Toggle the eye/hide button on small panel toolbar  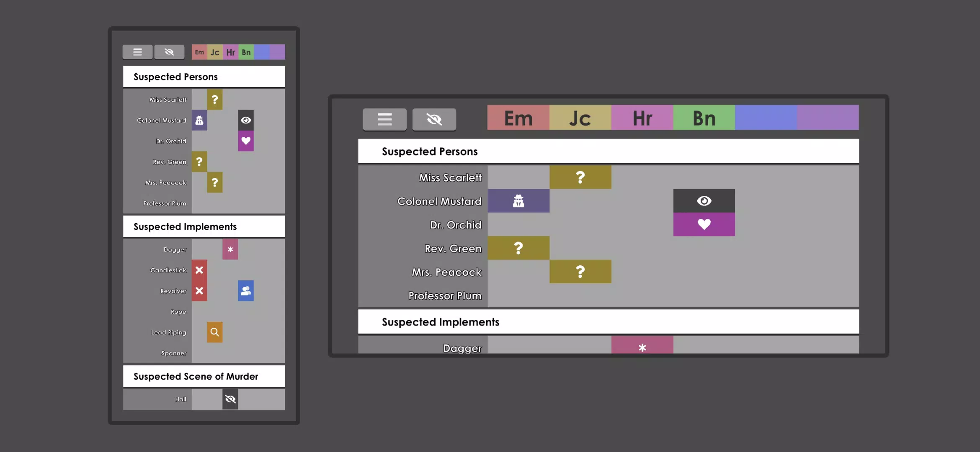(169, 51)
